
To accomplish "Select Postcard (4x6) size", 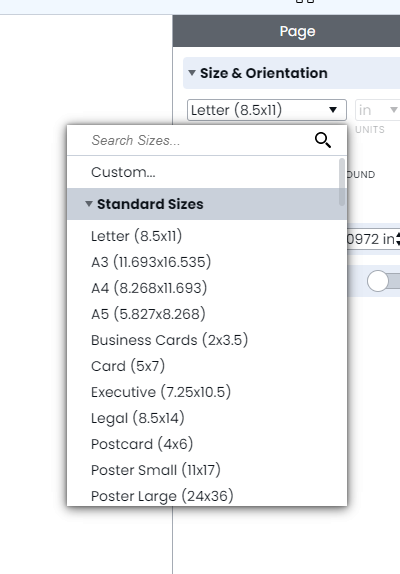I will pyautogui.click(x=142, y=444).
